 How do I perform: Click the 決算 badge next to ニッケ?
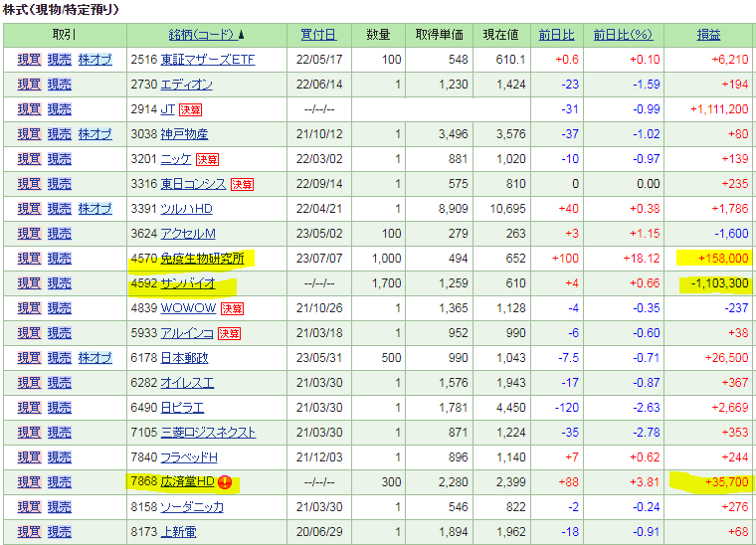pos(207,159)
